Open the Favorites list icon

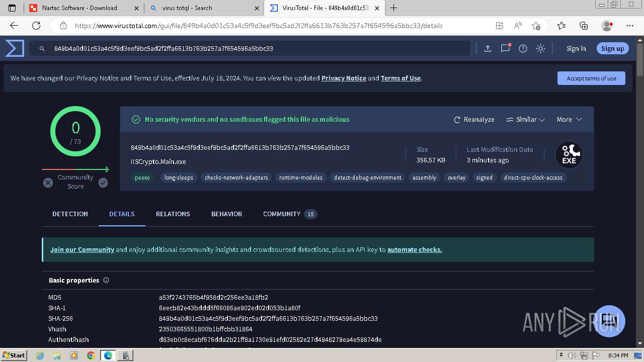click(x=561, y=26)
